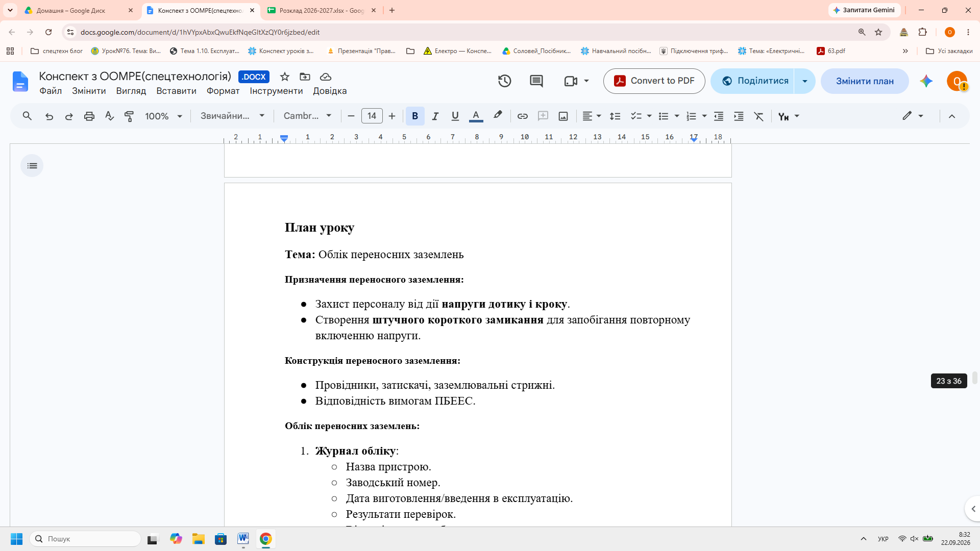Insert a link using chain icon

[x=522, y=116]
